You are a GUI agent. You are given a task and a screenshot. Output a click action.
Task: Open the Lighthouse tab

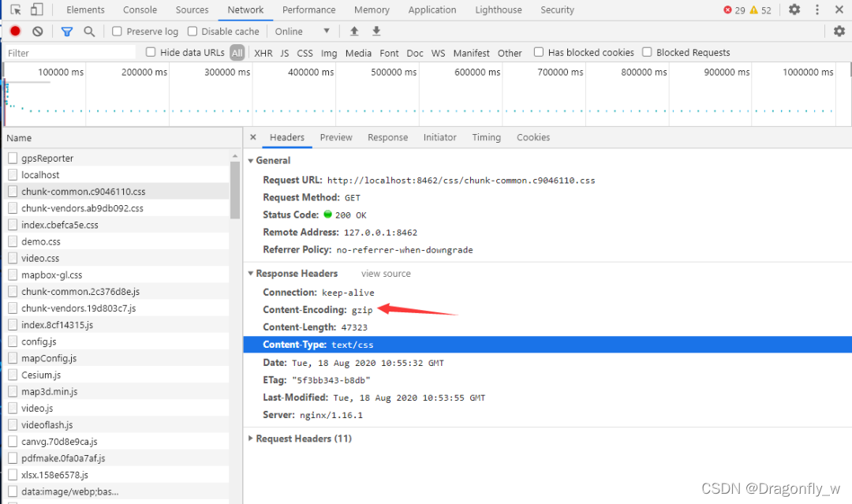click(499, 9)
